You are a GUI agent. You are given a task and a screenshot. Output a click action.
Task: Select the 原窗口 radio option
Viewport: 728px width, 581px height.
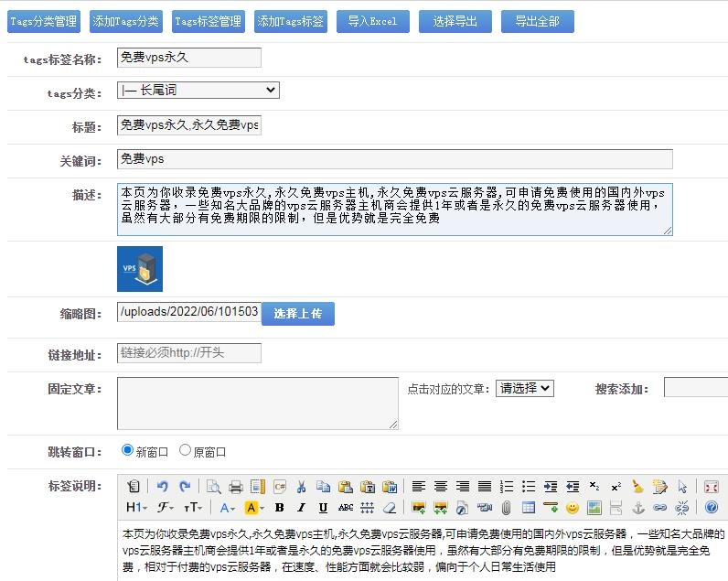(x=186, y=450)
